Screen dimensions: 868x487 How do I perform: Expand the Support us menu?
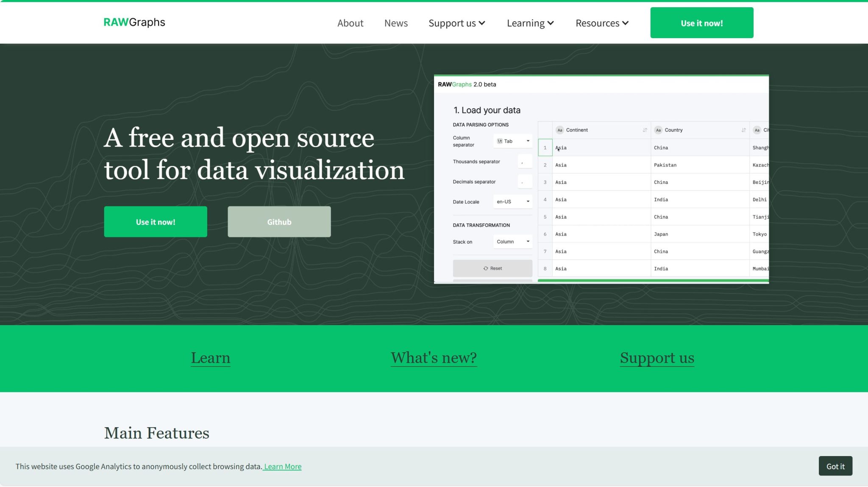[x=456, y=23]
